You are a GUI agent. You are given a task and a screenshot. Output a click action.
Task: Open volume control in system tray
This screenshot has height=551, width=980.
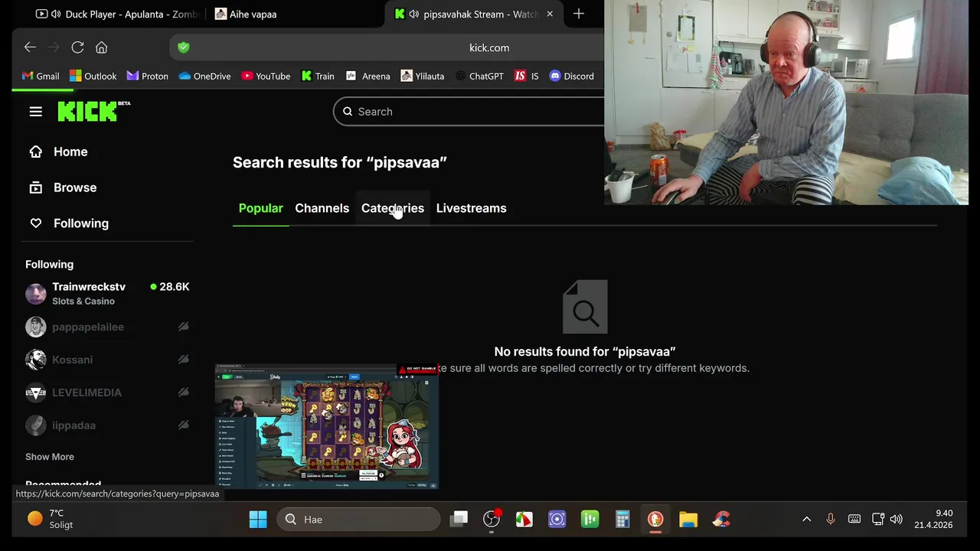click(897, 520)
